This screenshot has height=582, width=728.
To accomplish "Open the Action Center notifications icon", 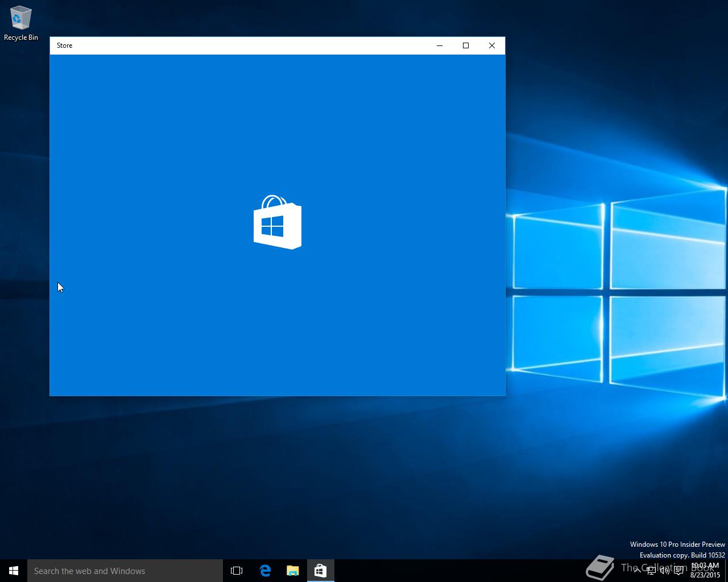I will (679, 571).
